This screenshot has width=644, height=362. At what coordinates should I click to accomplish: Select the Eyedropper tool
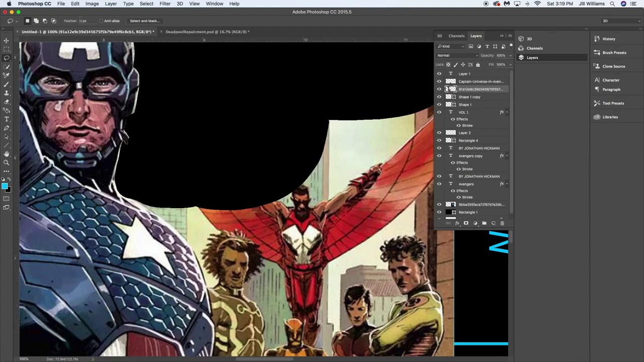(7, 75)
